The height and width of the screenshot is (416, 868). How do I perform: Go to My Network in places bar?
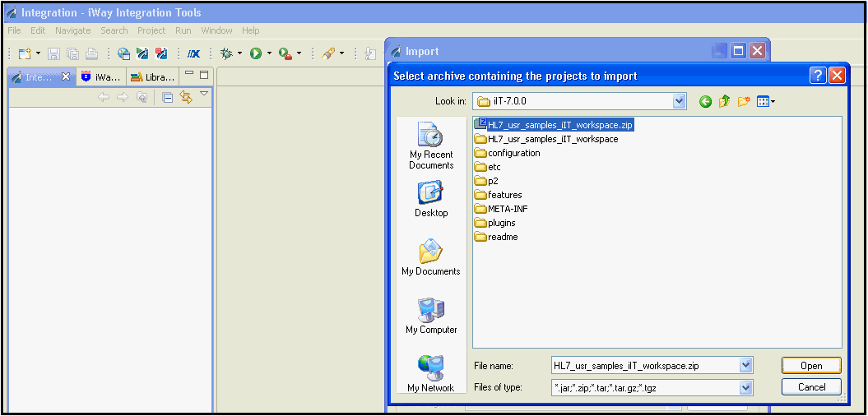click(x=431, y=374)
